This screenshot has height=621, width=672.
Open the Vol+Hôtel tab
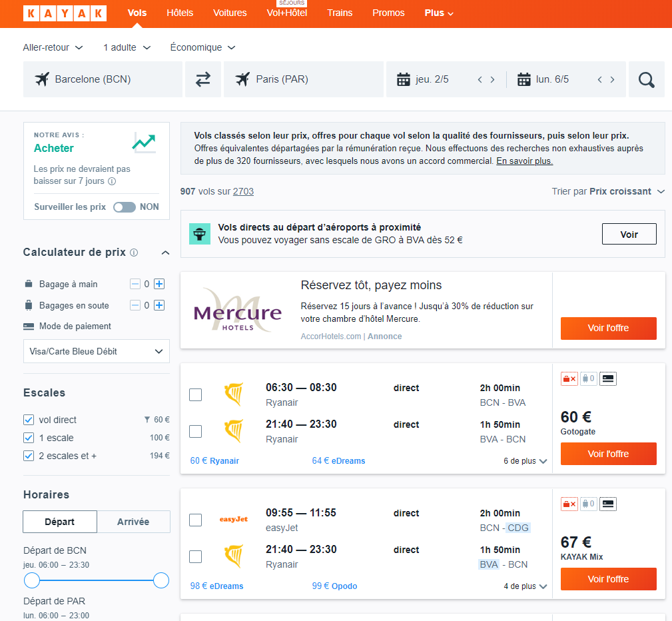[x=287, y=13]
